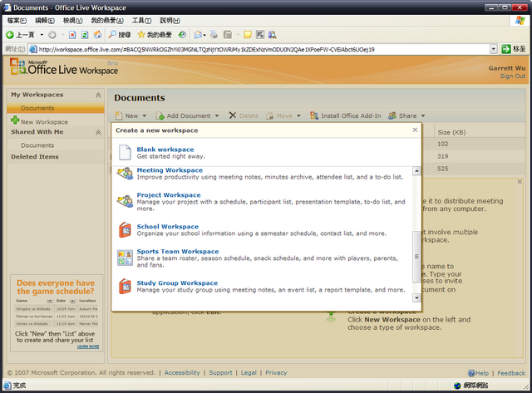The height and width of the screenshot is (393, 532).
Task: Select the Blank workspace link
Action: pos(165,150)
